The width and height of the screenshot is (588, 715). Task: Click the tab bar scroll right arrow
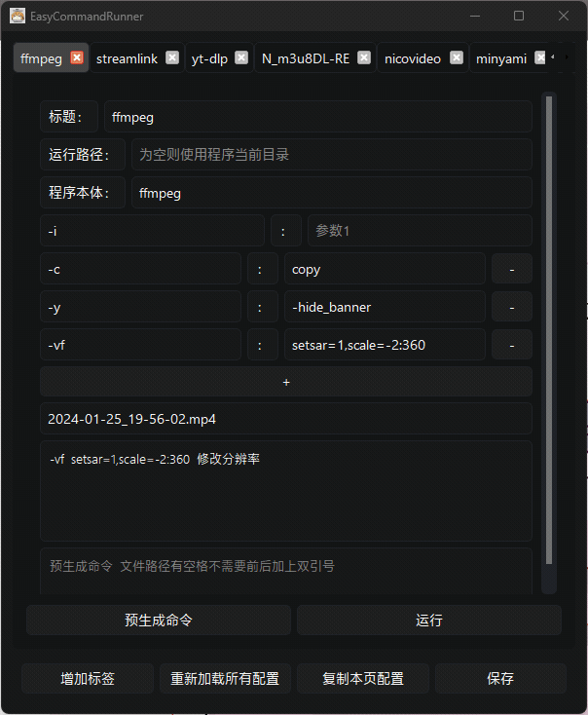(x=567, y=57)
